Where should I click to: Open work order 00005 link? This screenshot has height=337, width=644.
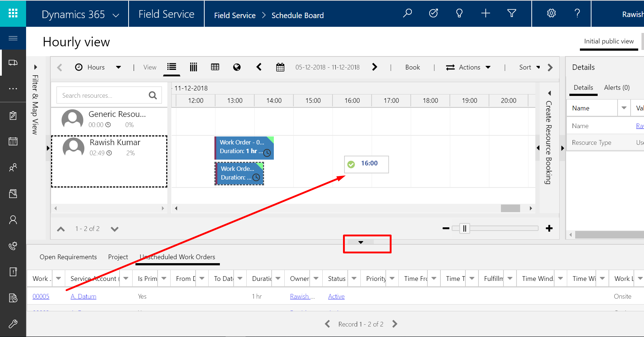click(x=41, y=296)
